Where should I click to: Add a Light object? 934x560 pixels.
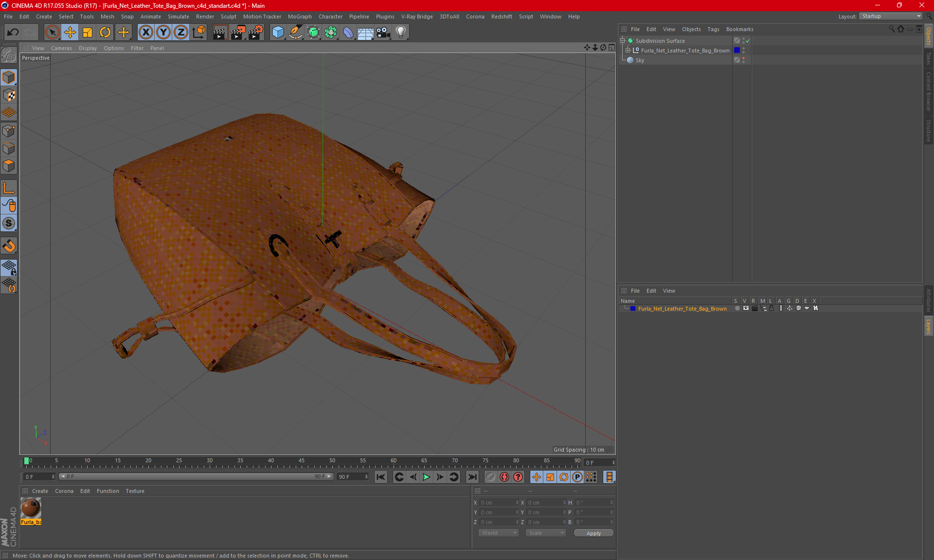401,33
